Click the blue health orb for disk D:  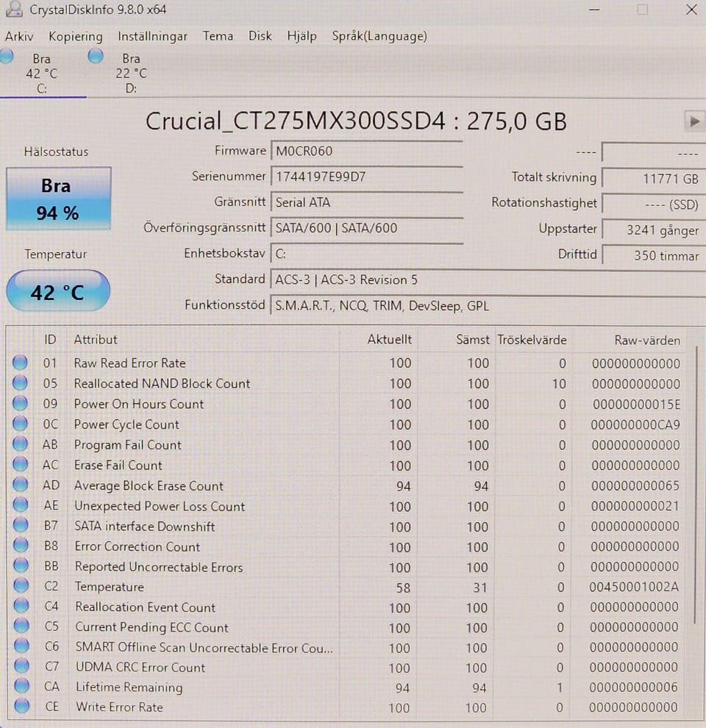96,56
